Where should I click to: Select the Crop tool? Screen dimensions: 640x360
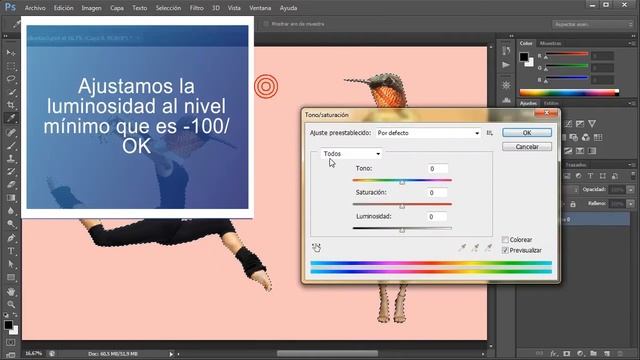pyautogui.click(x=11, y=105)
